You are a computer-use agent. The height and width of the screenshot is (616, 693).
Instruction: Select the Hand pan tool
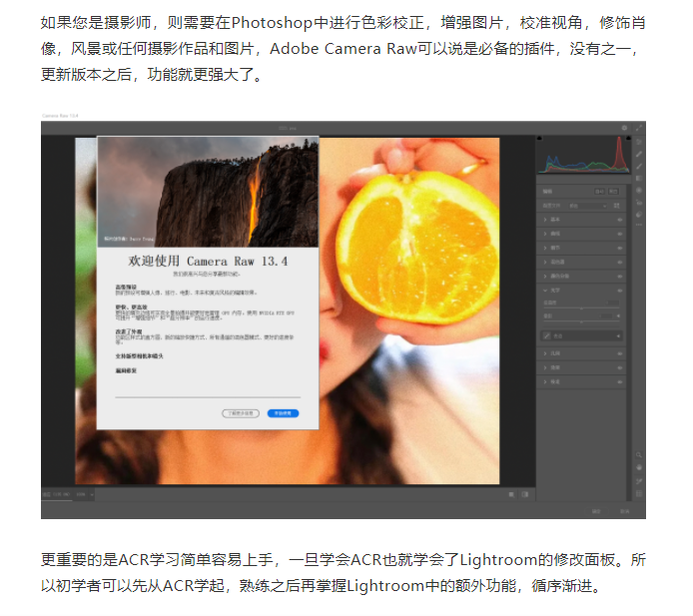pos(639,467)
